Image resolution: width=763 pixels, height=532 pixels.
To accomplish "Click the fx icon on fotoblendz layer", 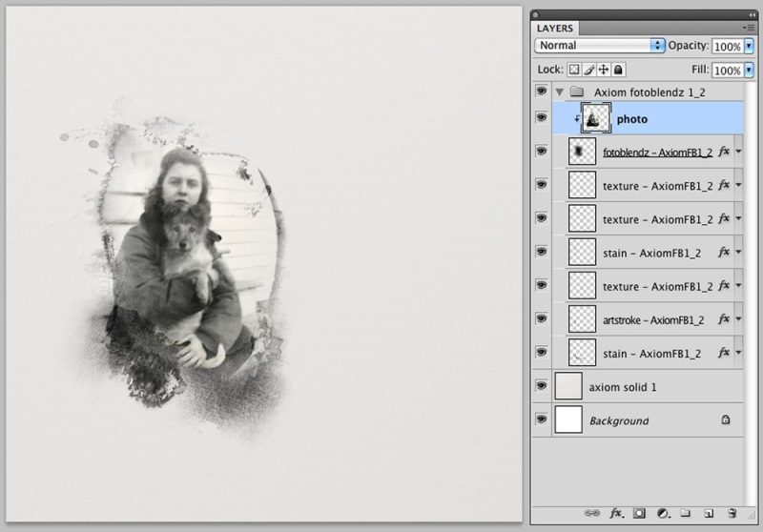I will coord(724,152).
